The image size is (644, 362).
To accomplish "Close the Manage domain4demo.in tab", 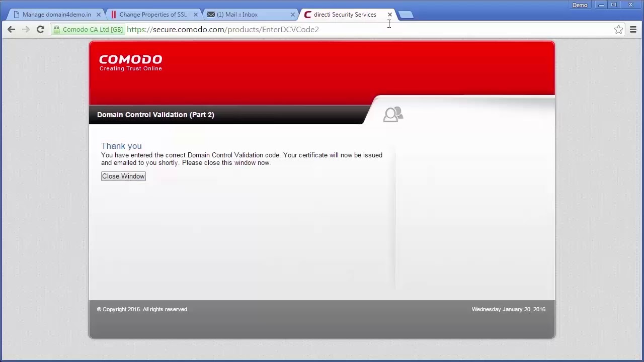I will pyautogui.click(x=99, y=15).
